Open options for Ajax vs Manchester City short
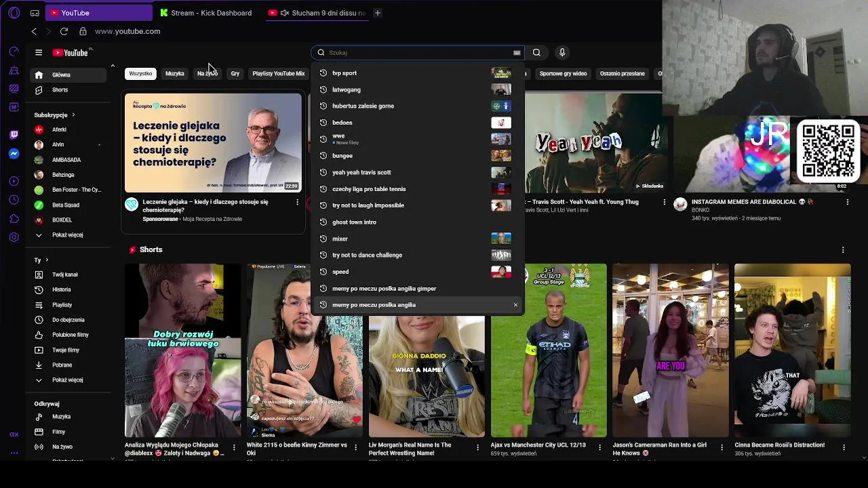 (x=599, y=447)
